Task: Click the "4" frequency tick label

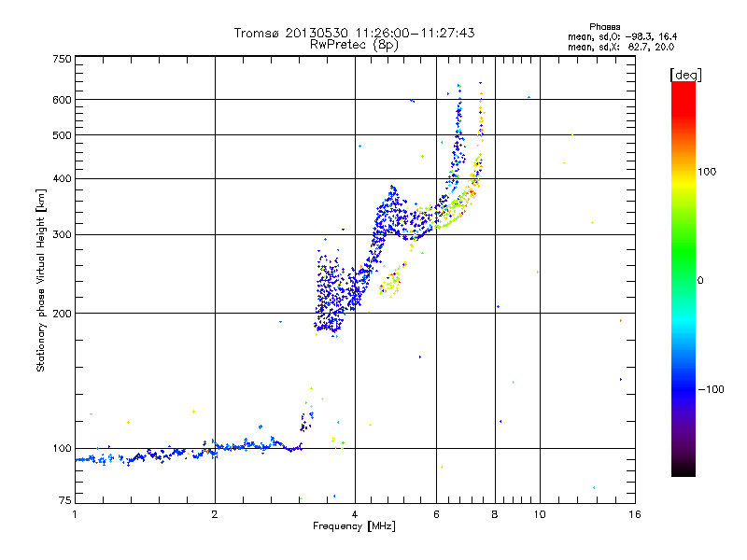Action: 355,514
